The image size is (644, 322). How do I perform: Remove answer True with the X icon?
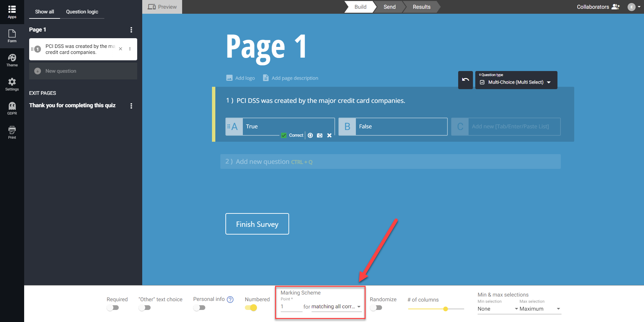(329, 135)
